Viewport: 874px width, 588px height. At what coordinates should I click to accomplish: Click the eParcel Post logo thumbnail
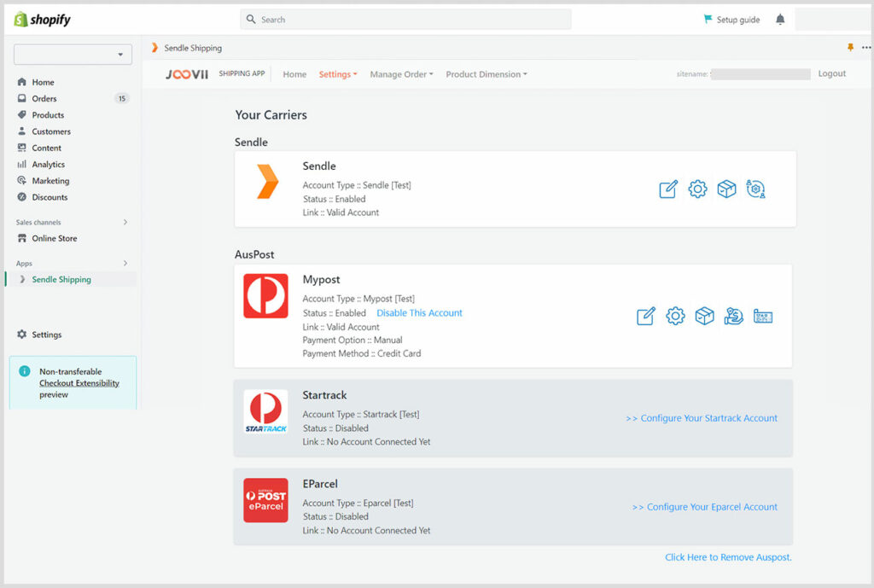[266, 500]
